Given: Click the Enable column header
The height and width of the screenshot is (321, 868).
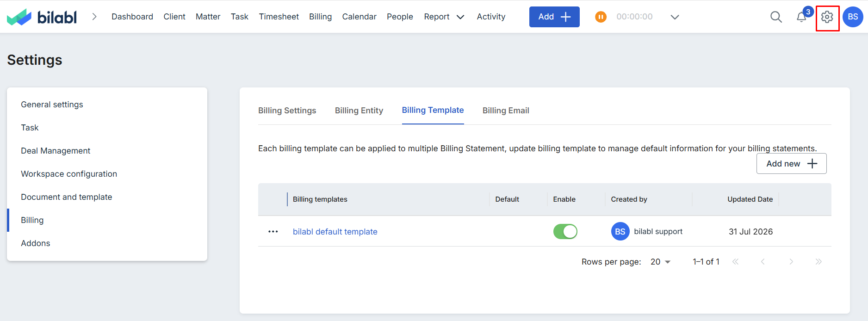Looking at the screenshot, I should pyautogui.click(x=564, y=199).
